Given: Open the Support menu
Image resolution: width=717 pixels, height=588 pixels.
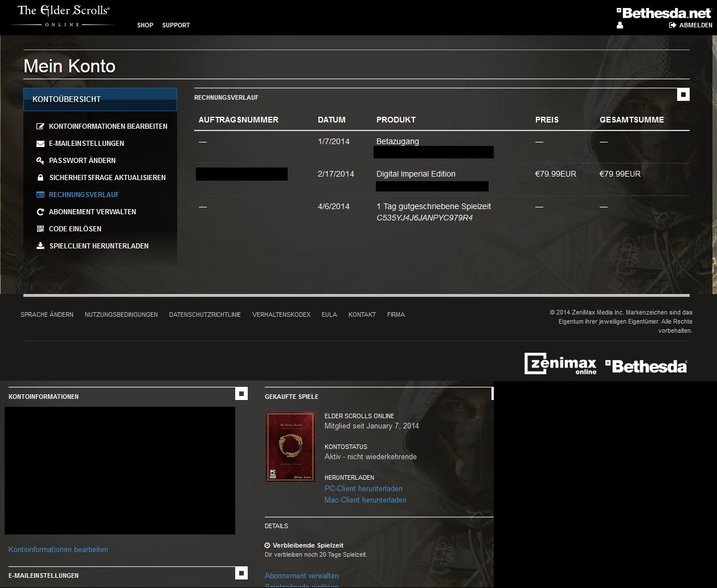Looking at the screenshot, I should tap(176, 25).
